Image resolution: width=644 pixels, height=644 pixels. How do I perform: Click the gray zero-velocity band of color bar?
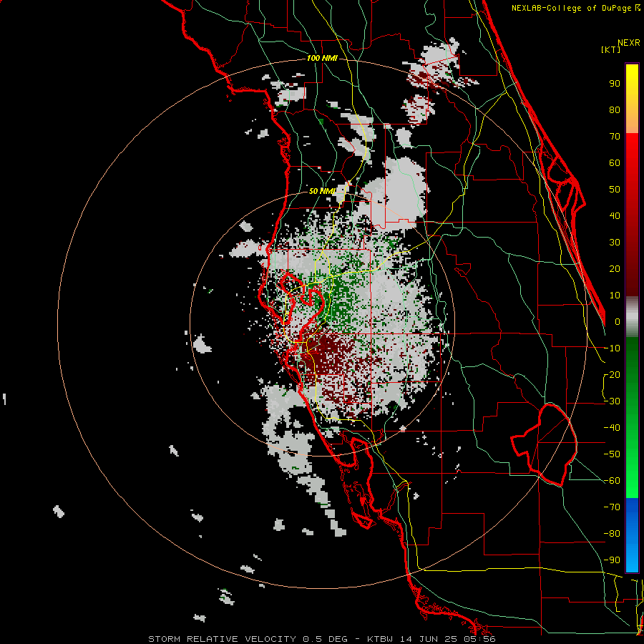[x=632, y=317]
